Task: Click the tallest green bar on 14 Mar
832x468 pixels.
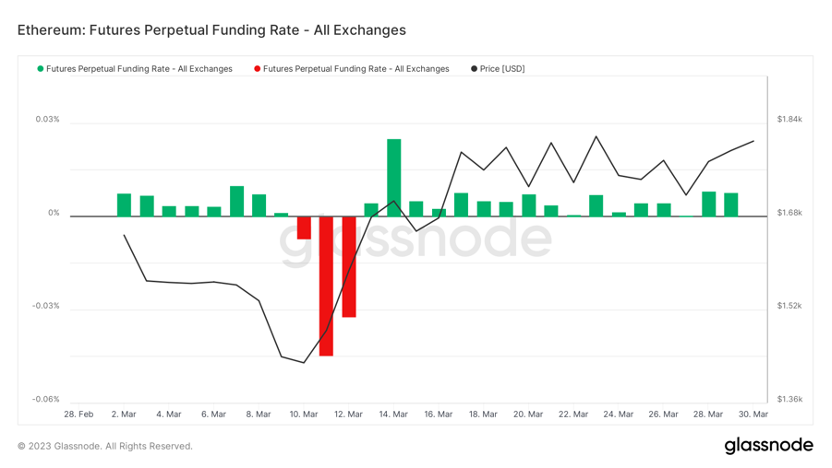Action: click(x=394, y=177)
